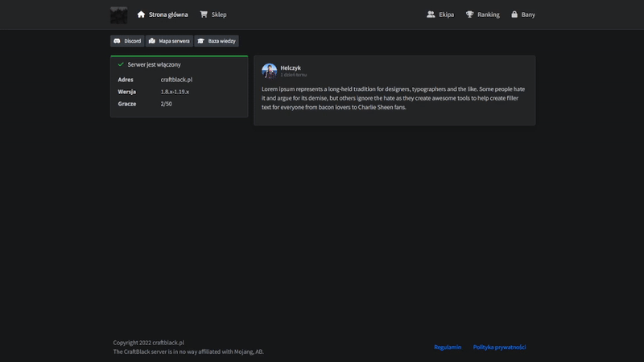Screen dimensions: 644x362
Task: Click the lock icon beside Bany
Action: coord(514,14)
